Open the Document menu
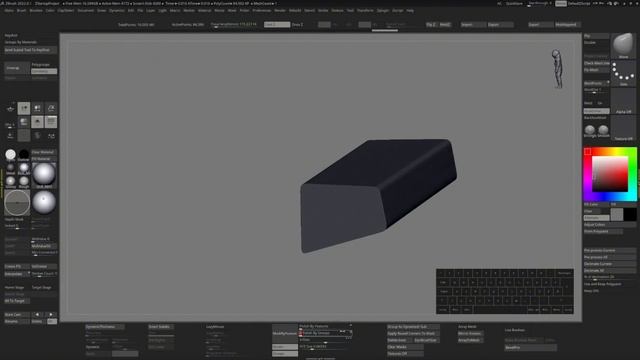 86,11
